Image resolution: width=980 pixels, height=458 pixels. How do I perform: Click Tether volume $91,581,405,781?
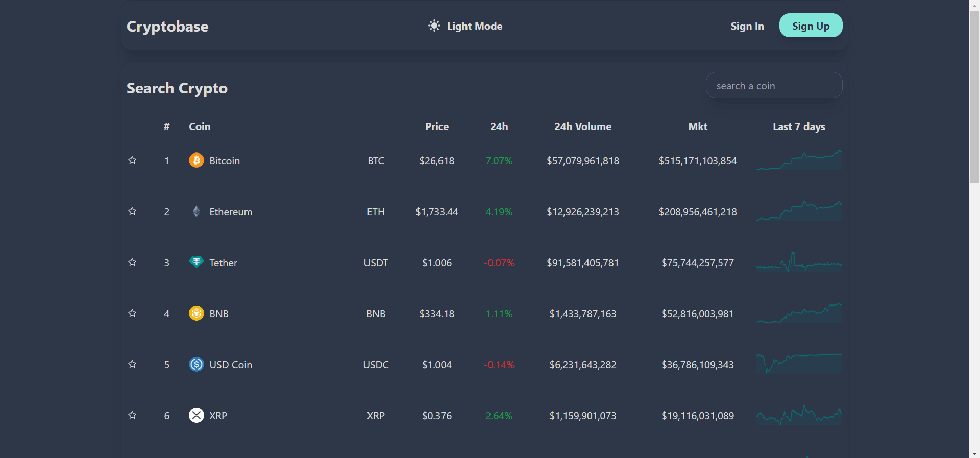pyautogui.click(x=583, y=263)
